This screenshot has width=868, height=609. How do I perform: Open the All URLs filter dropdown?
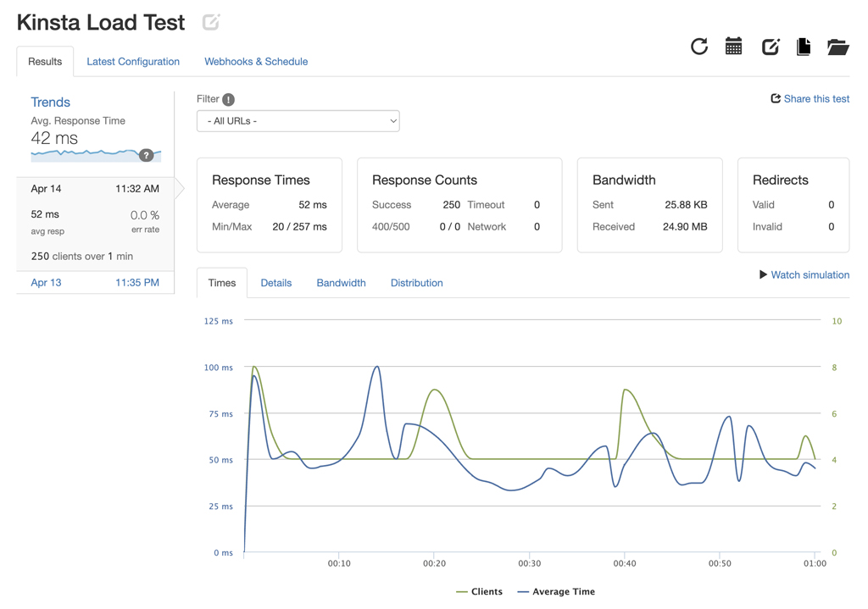[298, 120]
